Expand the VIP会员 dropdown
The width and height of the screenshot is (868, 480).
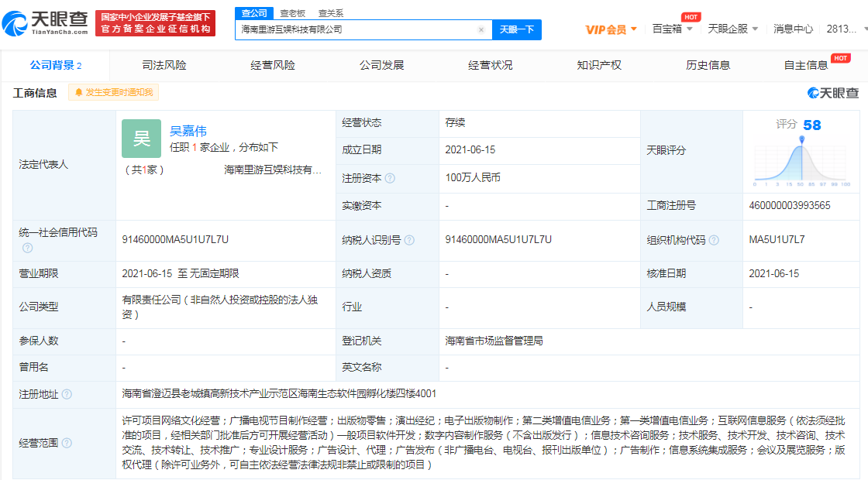point(611,29)
